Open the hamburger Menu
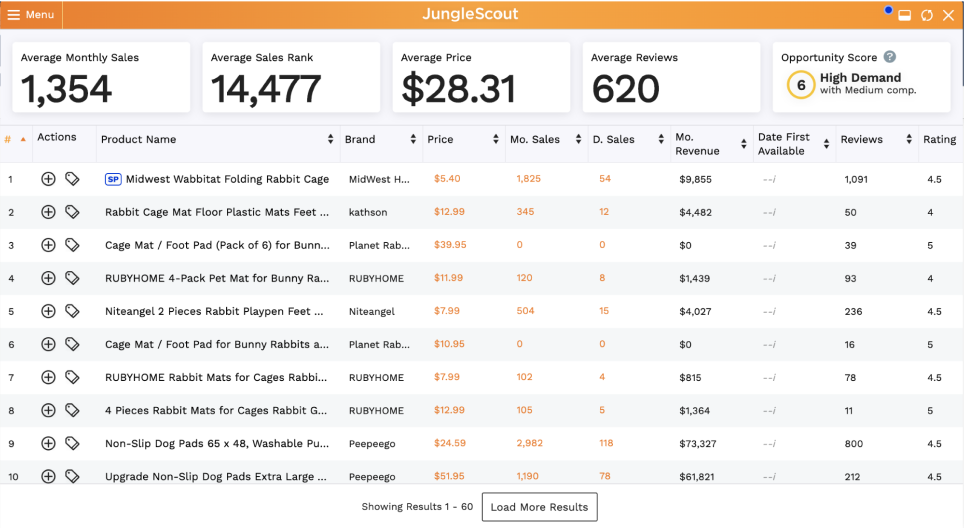The image size is (964, 528). 30,15
